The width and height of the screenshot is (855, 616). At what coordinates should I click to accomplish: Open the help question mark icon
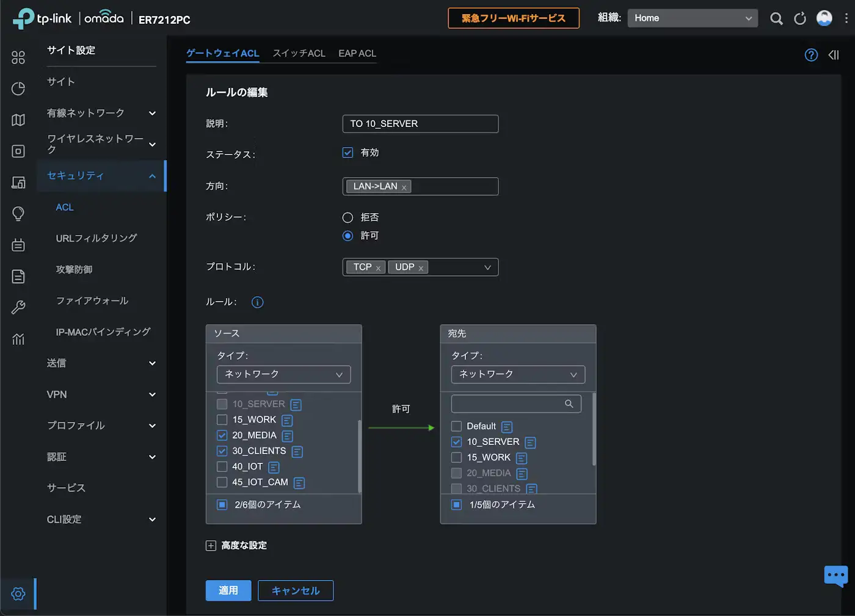tap(811, 55)
